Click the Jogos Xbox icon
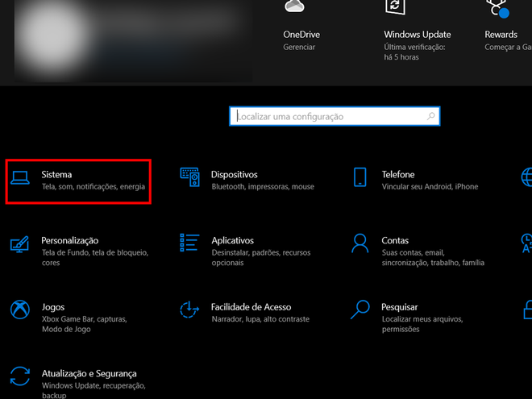 20,310
